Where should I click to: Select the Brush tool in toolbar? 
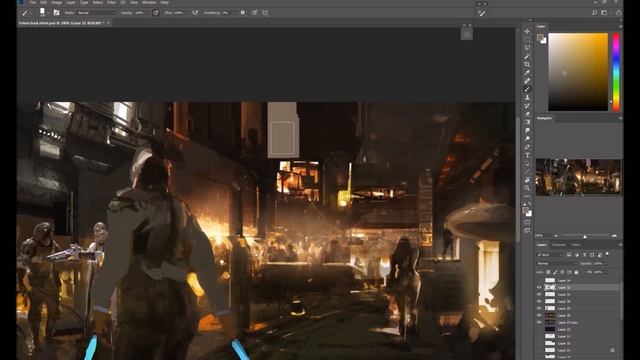[527, 89]
